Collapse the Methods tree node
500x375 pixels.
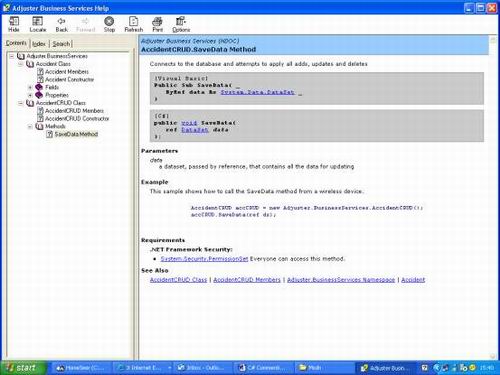[30, 126]
